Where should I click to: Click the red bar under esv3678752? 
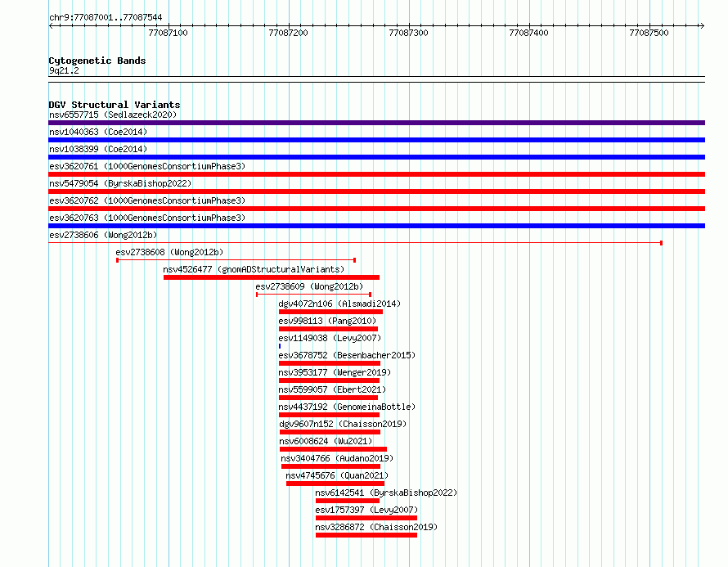click(330, 363)
